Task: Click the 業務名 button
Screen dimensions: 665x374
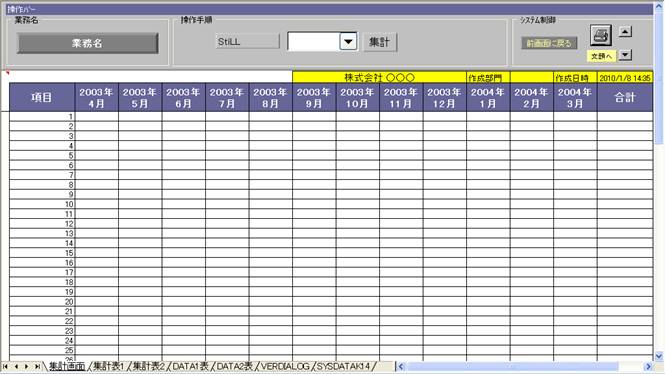Action: [x=87, y=43]
